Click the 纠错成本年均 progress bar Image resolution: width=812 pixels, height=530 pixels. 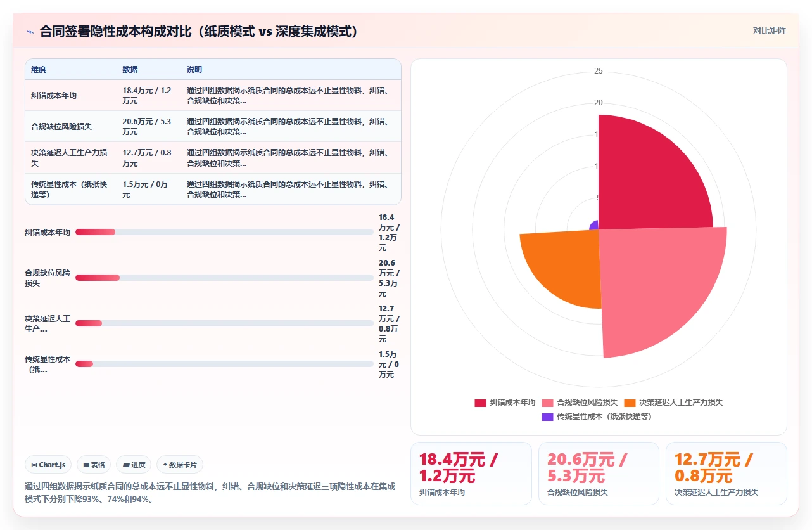tap(224, 232)
